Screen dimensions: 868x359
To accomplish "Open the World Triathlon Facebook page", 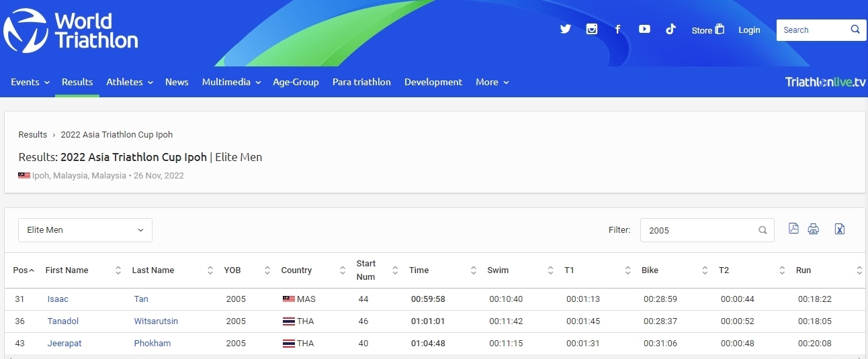I will 617,30.
